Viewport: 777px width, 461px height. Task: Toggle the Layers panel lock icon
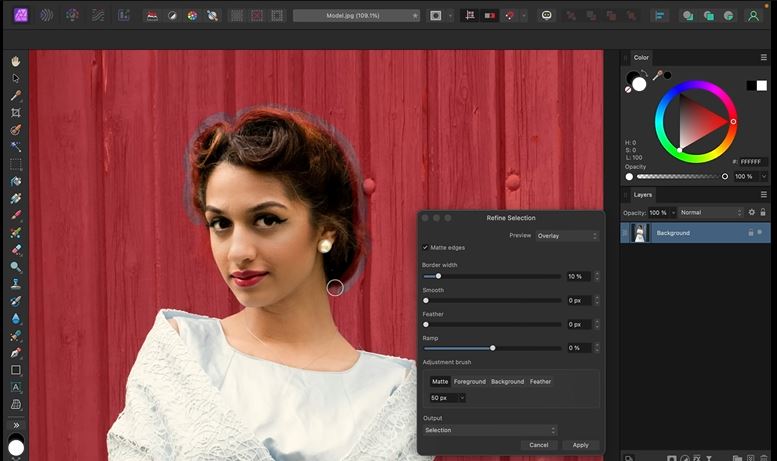763,212
